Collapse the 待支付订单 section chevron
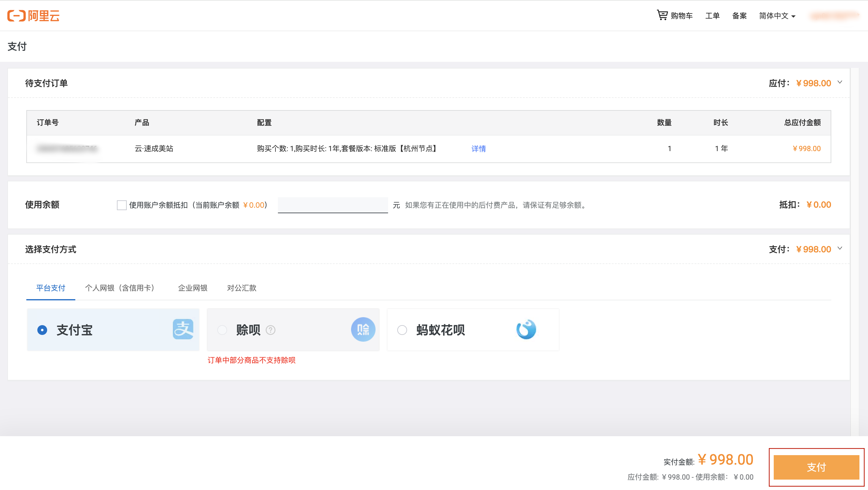 click(x=840, y=82)
